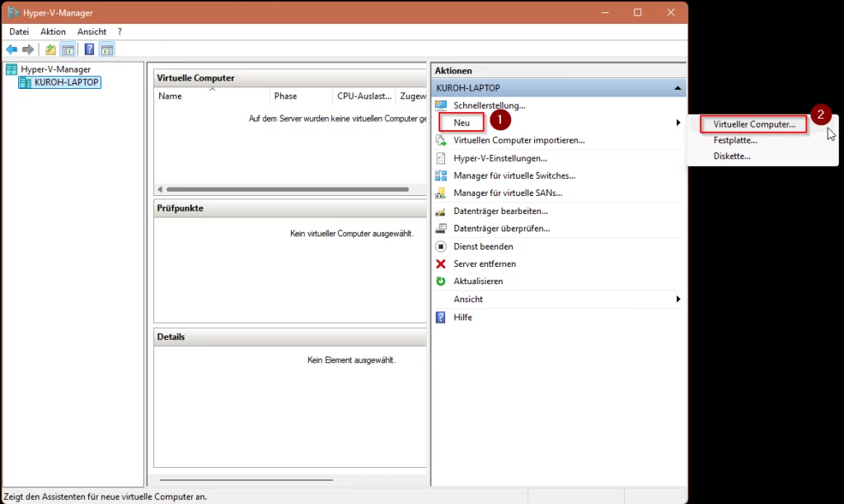Select Festplatte... in the Neu submenu
Image resolution: width=844 pixels, height=504 pixels.
coord(735,140)
